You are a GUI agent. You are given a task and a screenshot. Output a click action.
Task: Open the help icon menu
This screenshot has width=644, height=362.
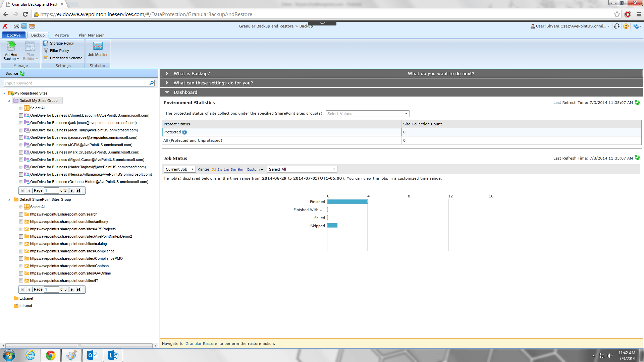[x=637, y=26]
